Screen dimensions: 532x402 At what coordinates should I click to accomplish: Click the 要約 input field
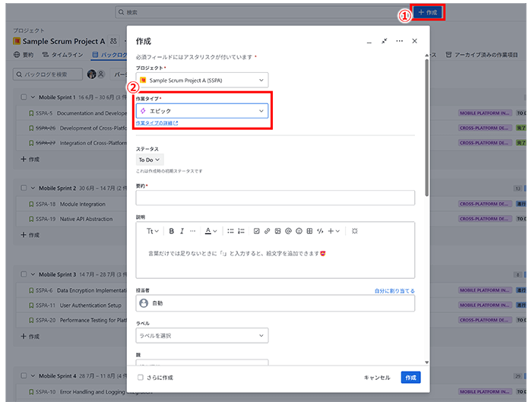pyautogui.click(x=275, y=198)
